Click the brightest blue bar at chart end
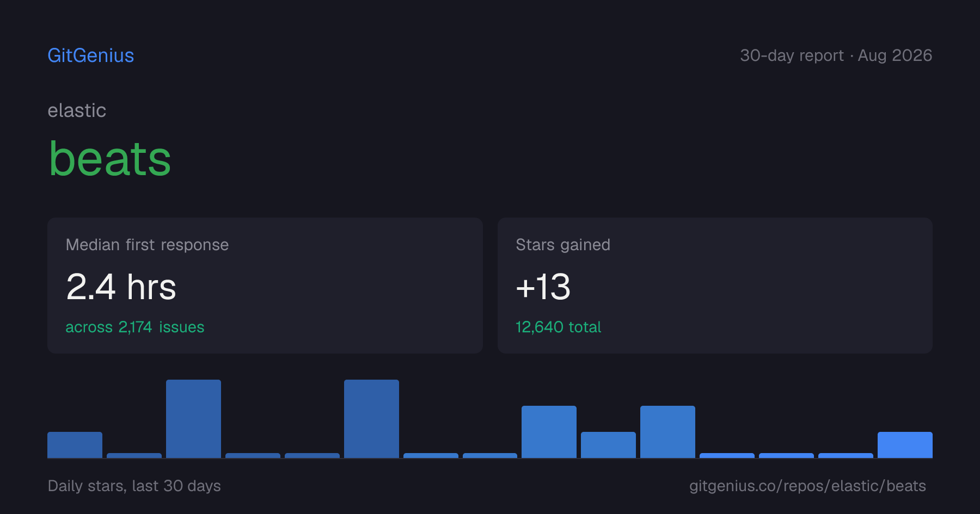Image resolution: width=980 pixels, height=514 pixels. click(905, 445)
